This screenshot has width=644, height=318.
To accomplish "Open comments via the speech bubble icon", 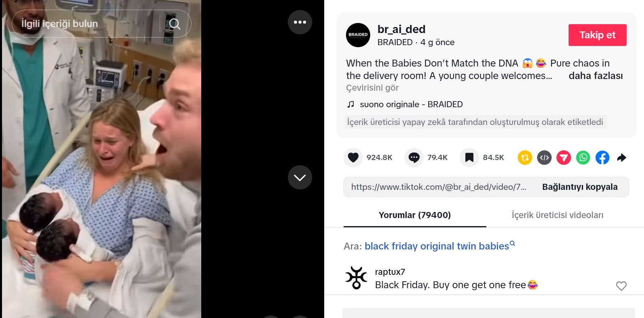I will click(414, 158).
